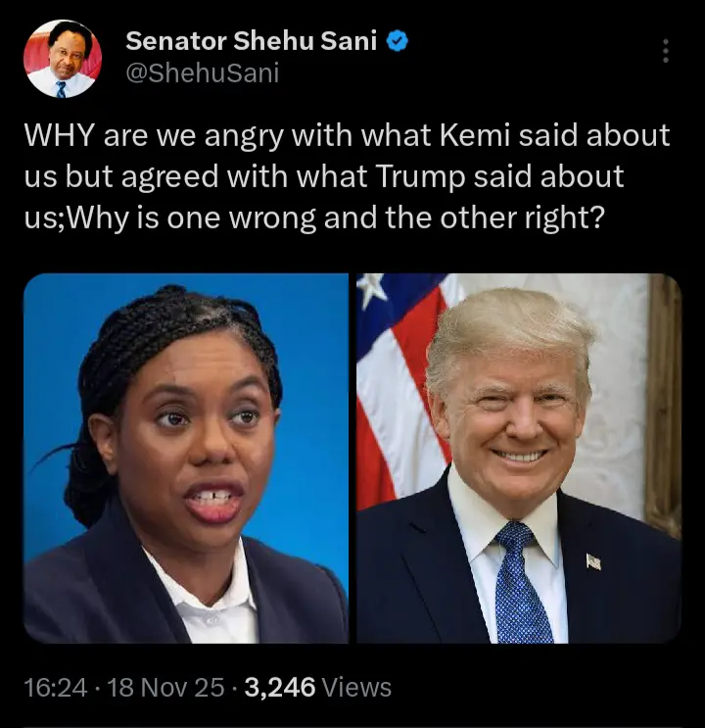The height and width of the screenshot is (728, 705).
Task: Click the word WHY starting the tweet
Action: [x=59, y=135]
